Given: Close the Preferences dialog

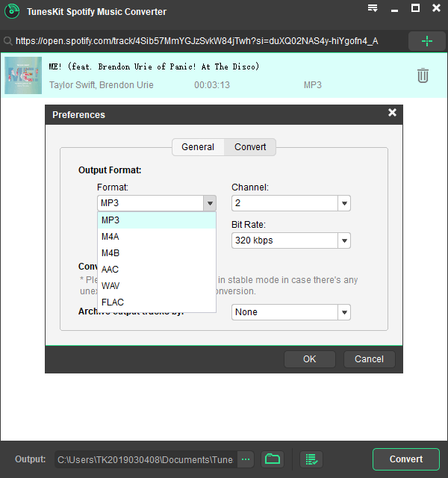Looking at the screenshot, I should click(x=392, y=113).
